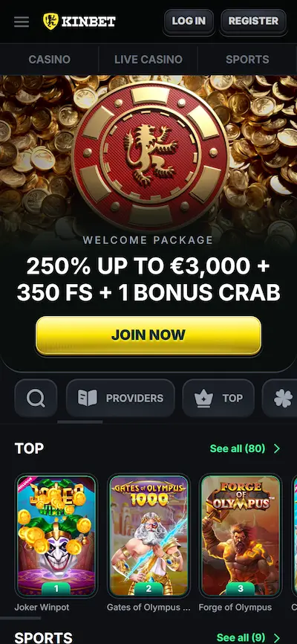297x644 pixels.
Task: Expand Top games chevron arrow
Action: pos(277,448)
